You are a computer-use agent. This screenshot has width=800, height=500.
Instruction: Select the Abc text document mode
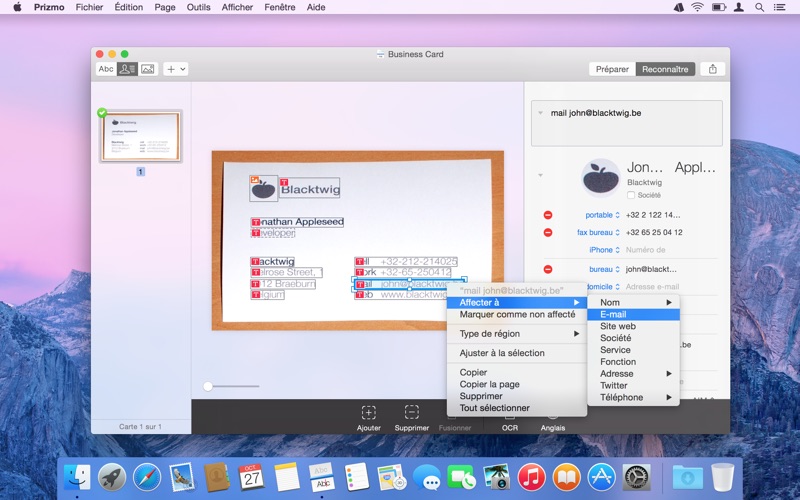(106, 69)
